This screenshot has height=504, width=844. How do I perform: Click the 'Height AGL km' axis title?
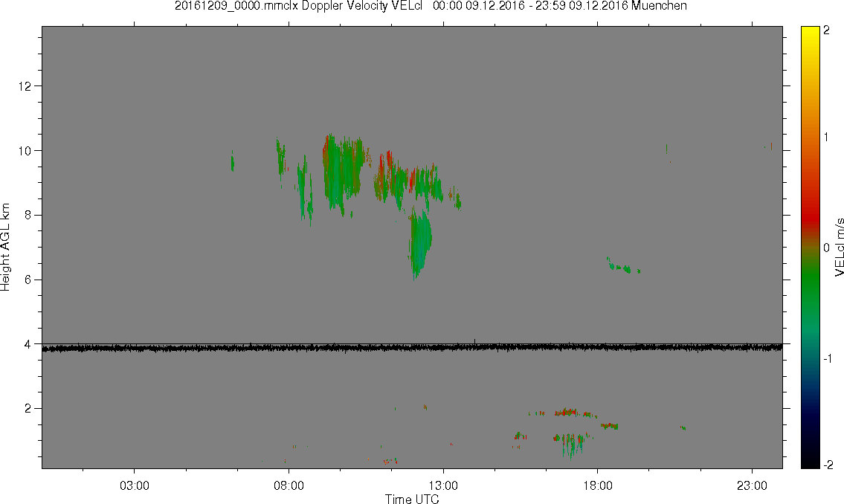click(x=5, y=248)
